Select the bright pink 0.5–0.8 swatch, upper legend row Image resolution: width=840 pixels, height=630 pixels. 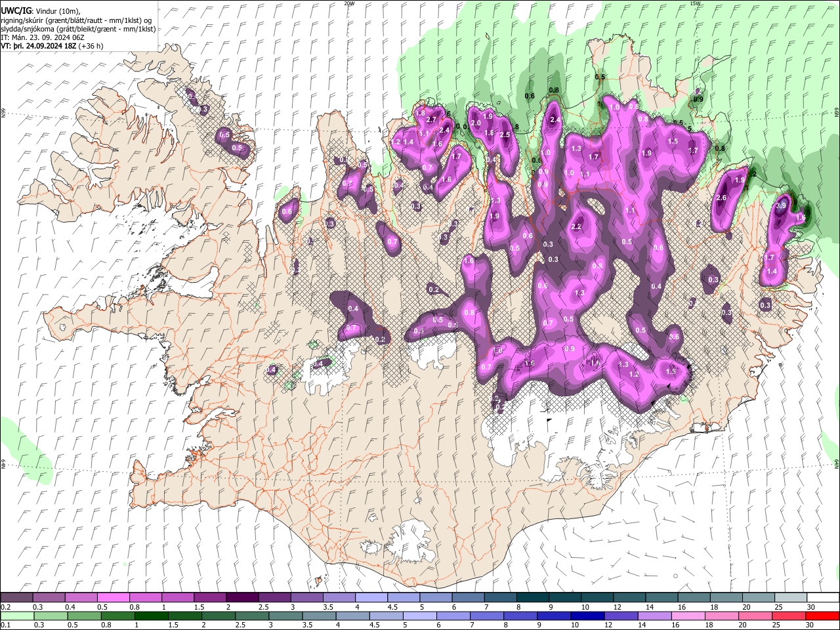[113, 597]
